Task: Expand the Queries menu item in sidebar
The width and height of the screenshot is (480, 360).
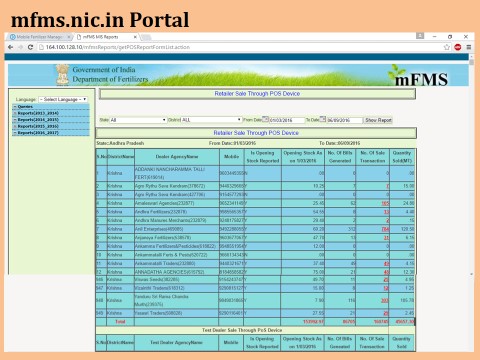Action: (x=51, y=107)
